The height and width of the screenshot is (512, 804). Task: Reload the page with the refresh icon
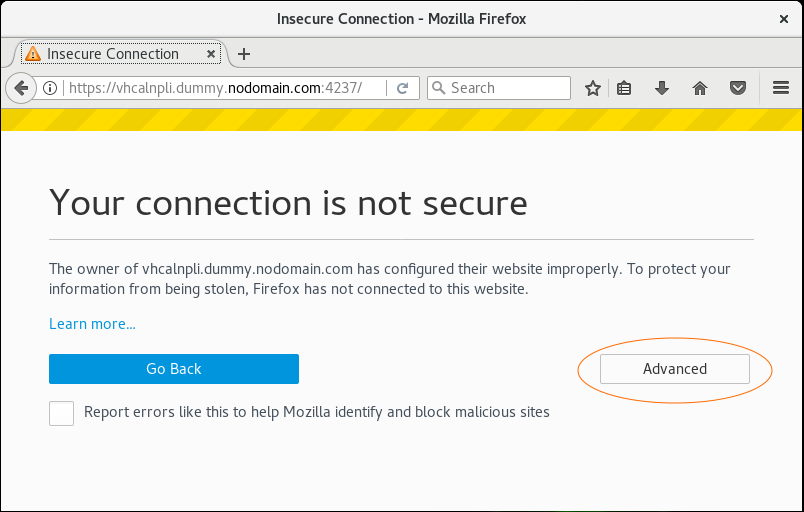pyautogui.click(x=403, y=88)
